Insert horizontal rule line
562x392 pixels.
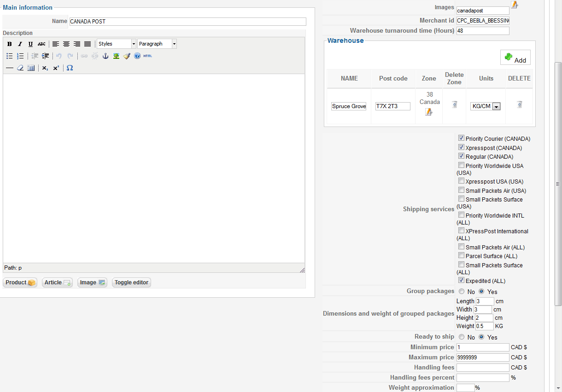tap(10, 68)
